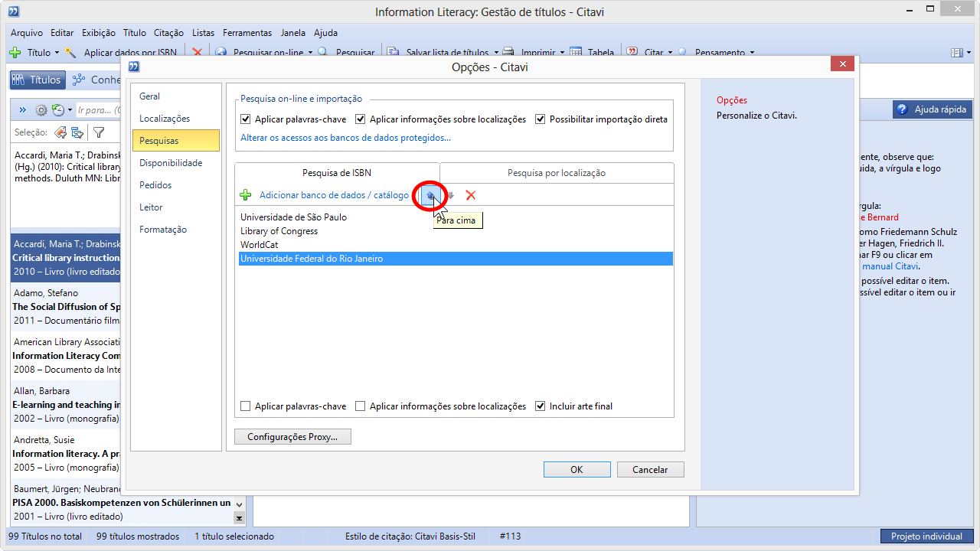Screen dimensions: 980x551
Task: Click the history clock icon in the title list
Action: [x=58, y=110]
